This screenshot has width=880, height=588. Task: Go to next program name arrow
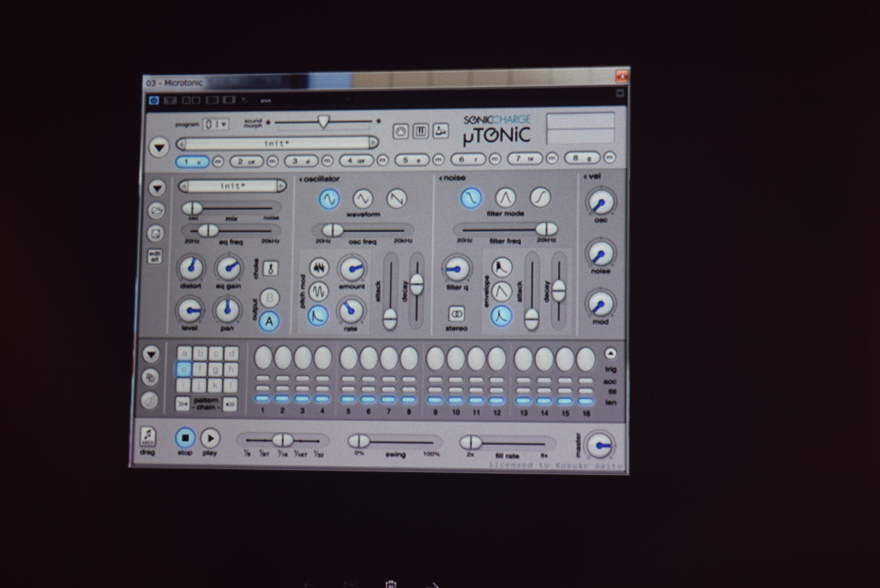point(374,143)
